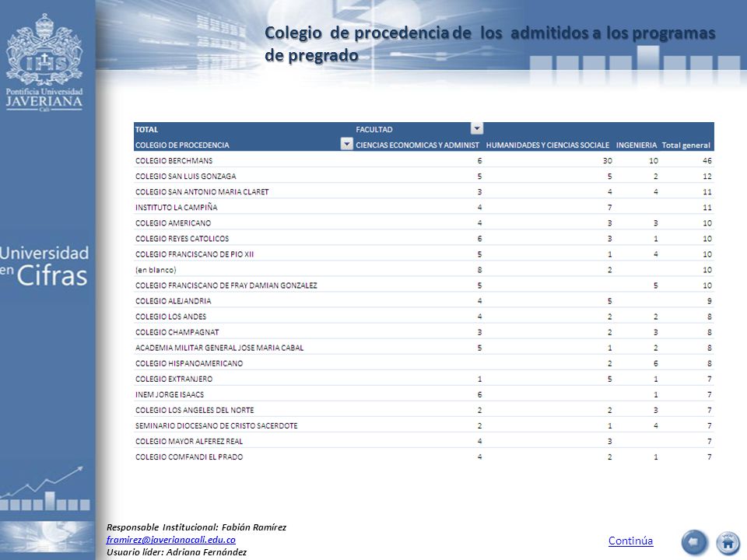Click the slide title Colegio de procedencia
Screen dimensions: 747x560
[489, 44]
